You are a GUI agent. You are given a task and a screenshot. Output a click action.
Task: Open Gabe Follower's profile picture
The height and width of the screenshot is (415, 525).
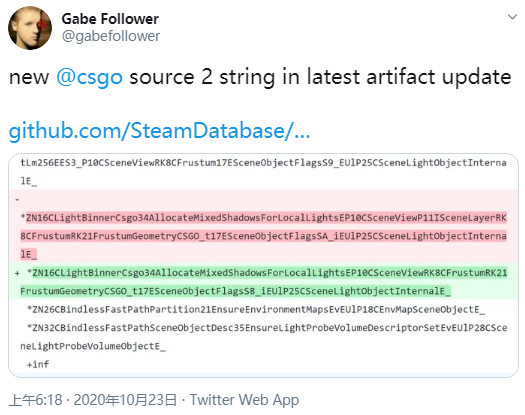click(x=30, y=28)
